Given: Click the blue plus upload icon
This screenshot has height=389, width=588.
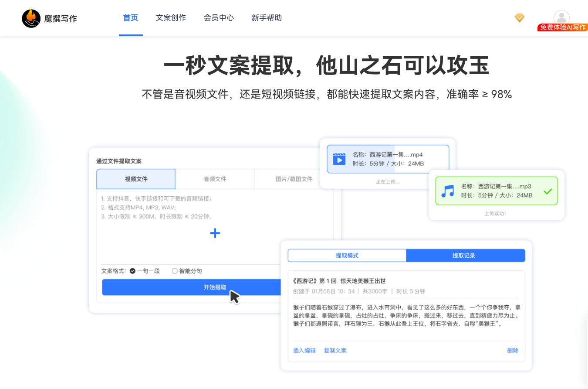Looking at the screenshot, I should coord(215,233).
